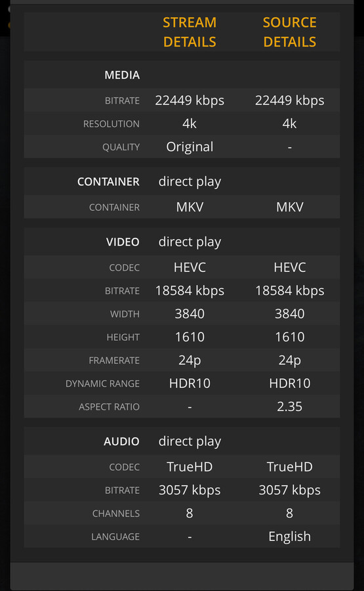Click the RESOLUTION row label

point(111,124)
